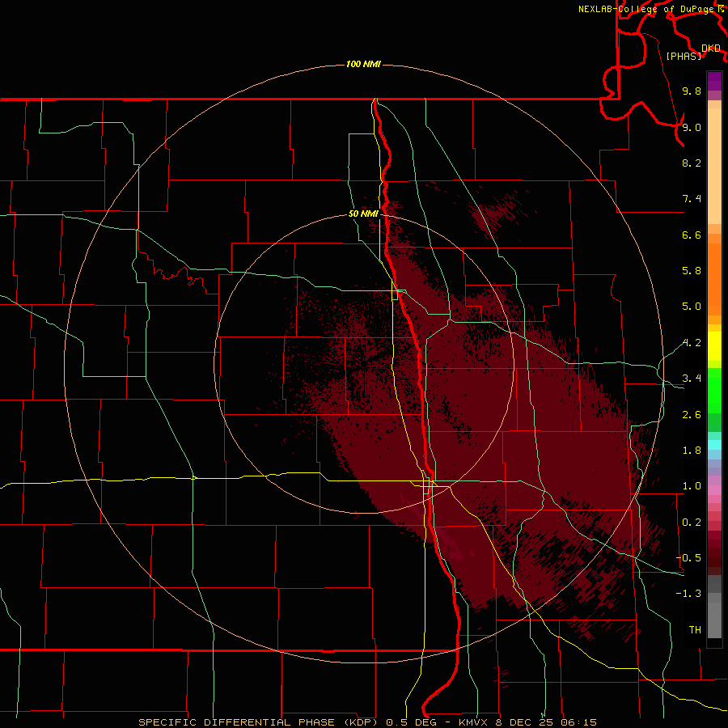Click the [PHAS] unit label
This screenshot has width=728, height=728.
(683, 56)
